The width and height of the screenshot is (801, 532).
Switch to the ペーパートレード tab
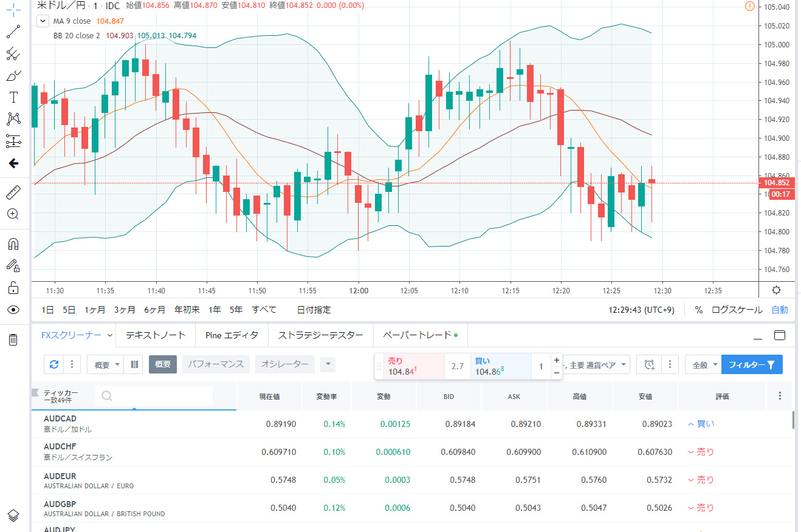point(420,335)
